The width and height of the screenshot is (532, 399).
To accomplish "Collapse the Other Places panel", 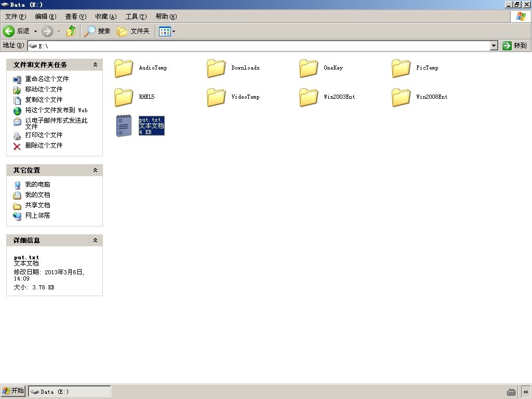I will pyautogui.click(x=96, y=170).
